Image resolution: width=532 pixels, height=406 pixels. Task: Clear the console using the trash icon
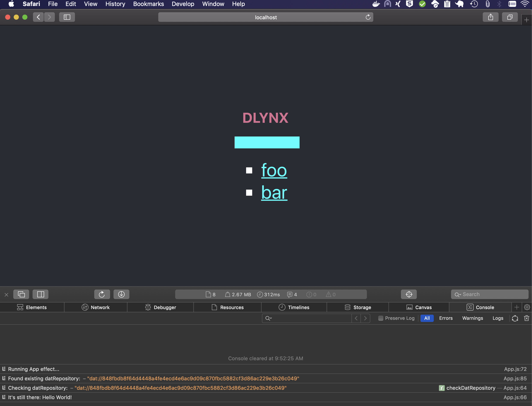[527, 318]
